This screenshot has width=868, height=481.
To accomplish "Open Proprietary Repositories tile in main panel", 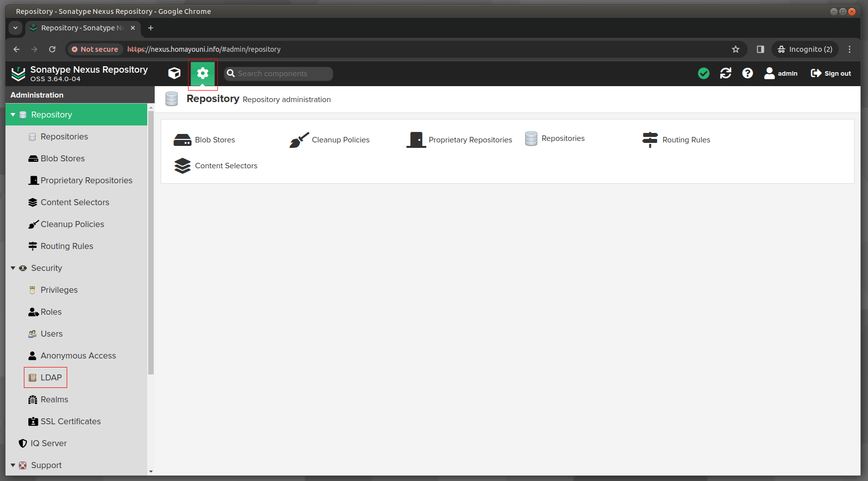I will [x=459, y=140].
